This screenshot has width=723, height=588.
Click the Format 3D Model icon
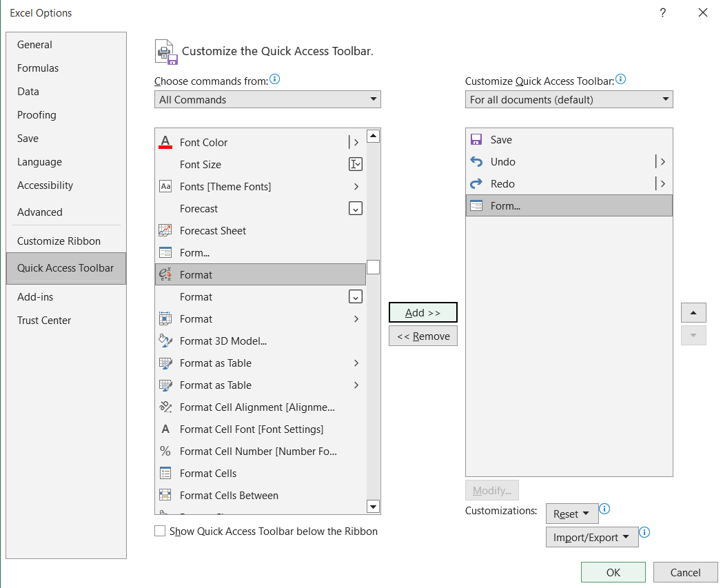coord(165,341)
